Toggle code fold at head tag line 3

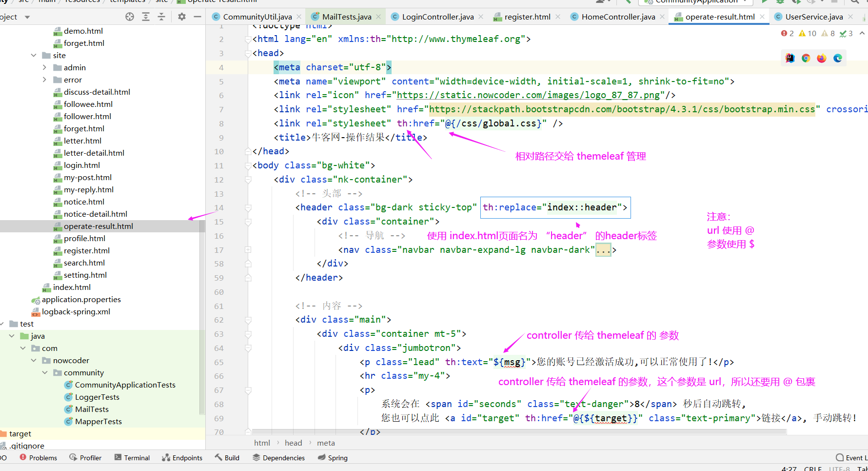click(x=248, y=53)
